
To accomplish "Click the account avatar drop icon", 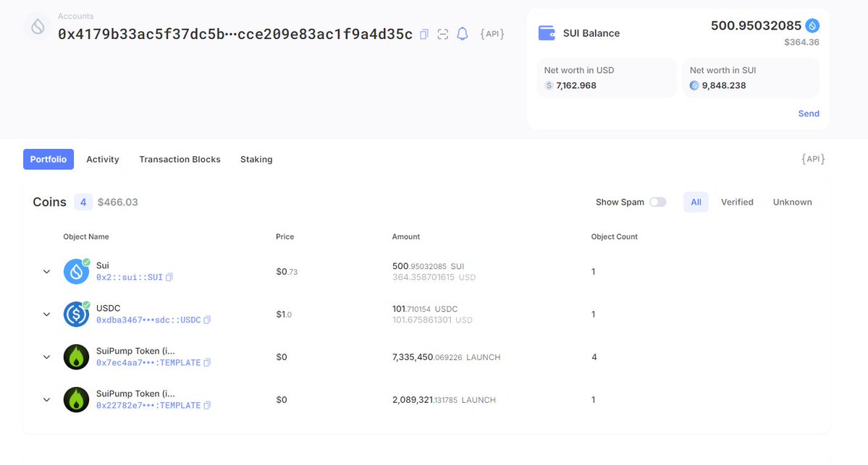I will point(38,26).
